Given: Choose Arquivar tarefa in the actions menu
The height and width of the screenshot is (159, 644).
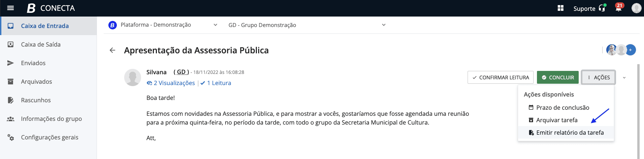Looking at the screenshot, I should point(557,120).
